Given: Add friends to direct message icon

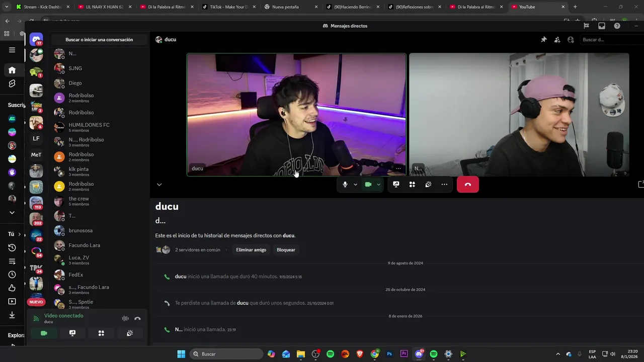Looking at the screenshot, I should (557, 40).
